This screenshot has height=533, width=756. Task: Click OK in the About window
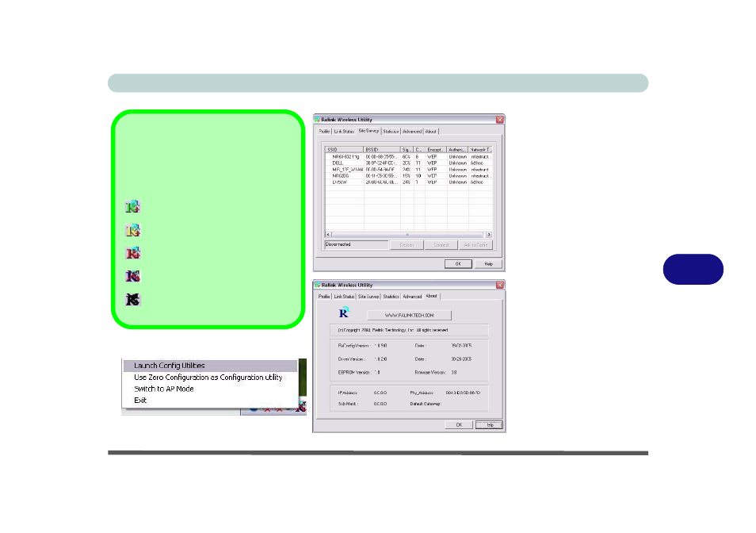tap(459, 425)
